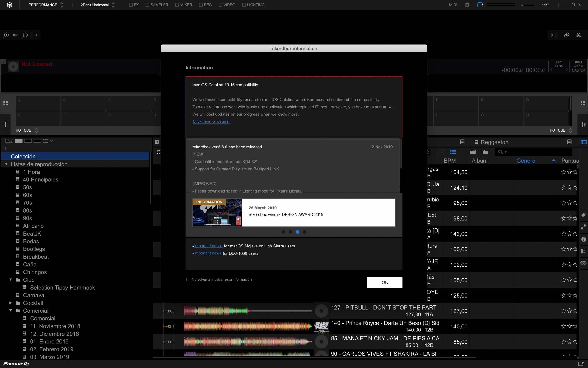Collapse the Club folder

click(x=11, y=280)
